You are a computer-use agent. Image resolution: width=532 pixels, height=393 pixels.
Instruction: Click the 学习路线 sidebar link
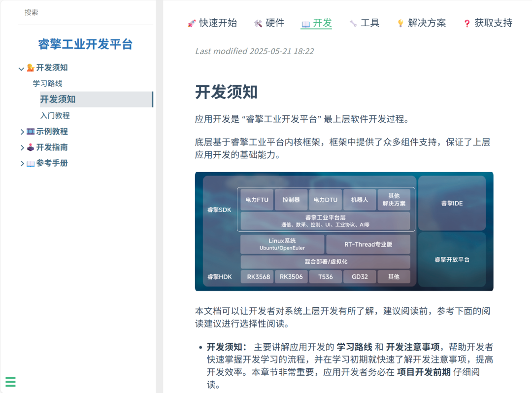pyautogui.click(x=47, y=83)
